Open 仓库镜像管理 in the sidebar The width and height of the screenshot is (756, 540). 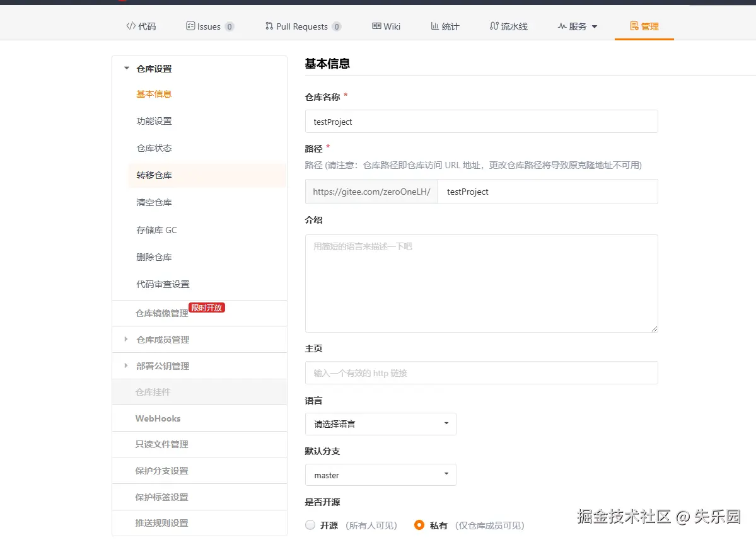click(161, 313)
